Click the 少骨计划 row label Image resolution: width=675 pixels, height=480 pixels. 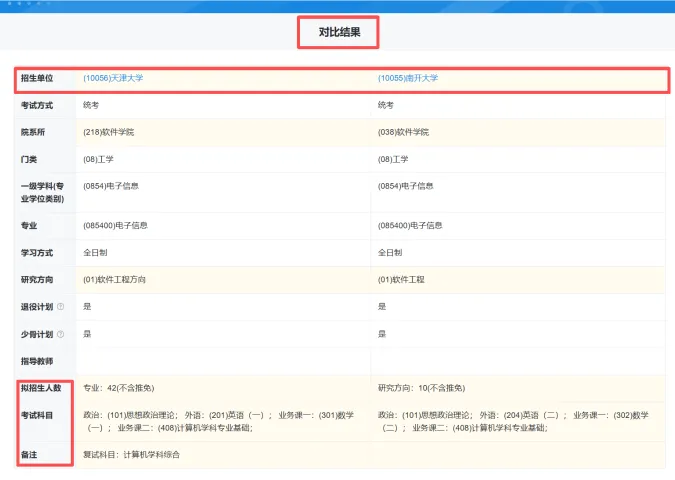37,334
